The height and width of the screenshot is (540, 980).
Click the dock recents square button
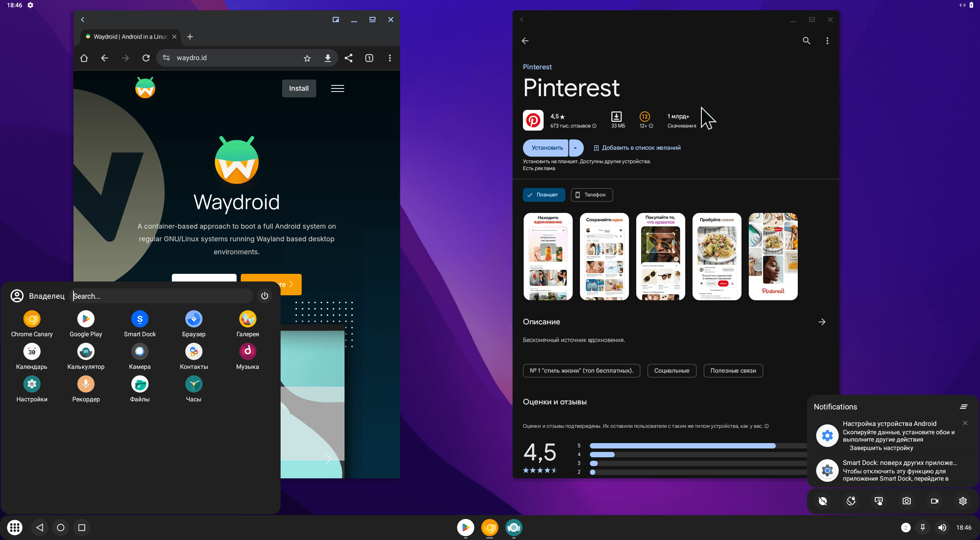[82, 527]
